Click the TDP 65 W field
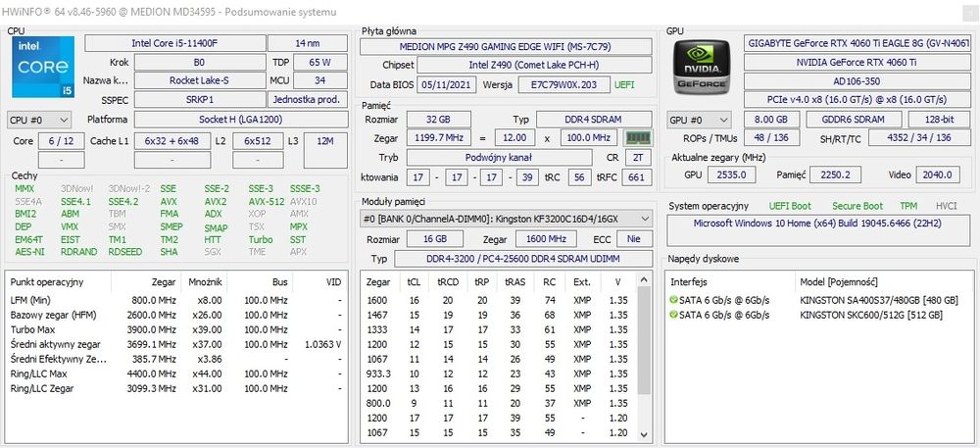 point(320,63)
